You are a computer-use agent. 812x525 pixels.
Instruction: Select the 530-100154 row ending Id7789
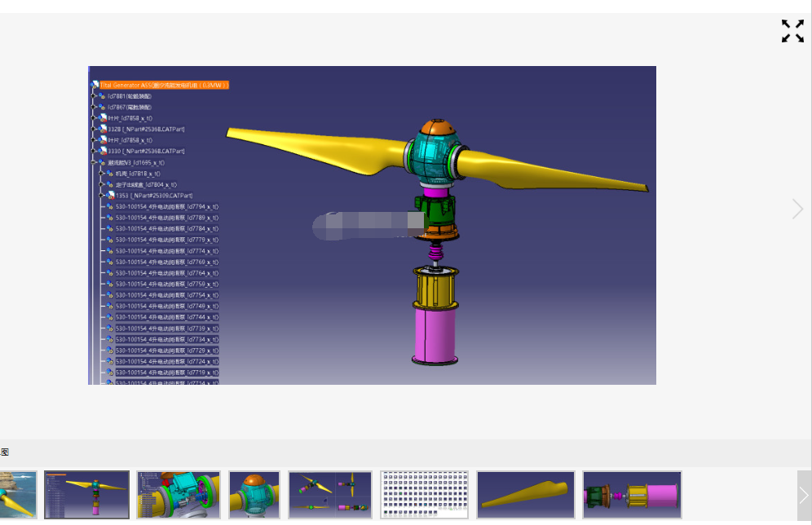point(167,218)
